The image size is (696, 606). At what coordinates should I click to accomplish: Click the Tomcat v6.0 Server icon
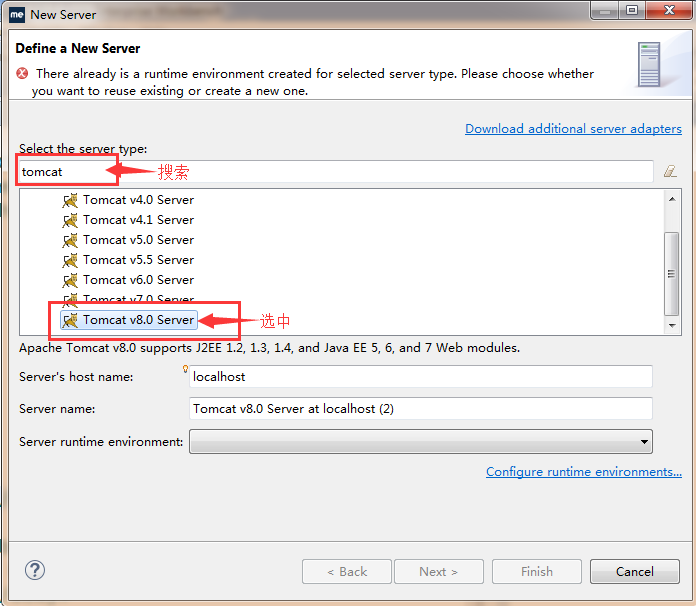tap(70, 280)
